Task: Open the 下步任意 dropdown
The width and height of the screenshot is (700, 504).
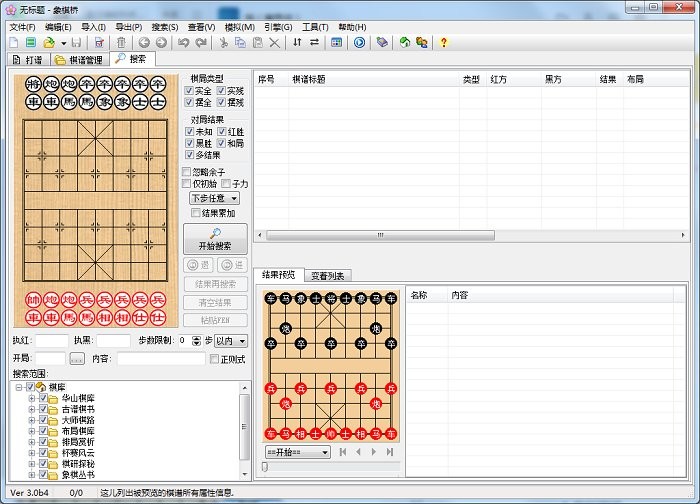Action: pyautogui.click(x=213, y=198)
